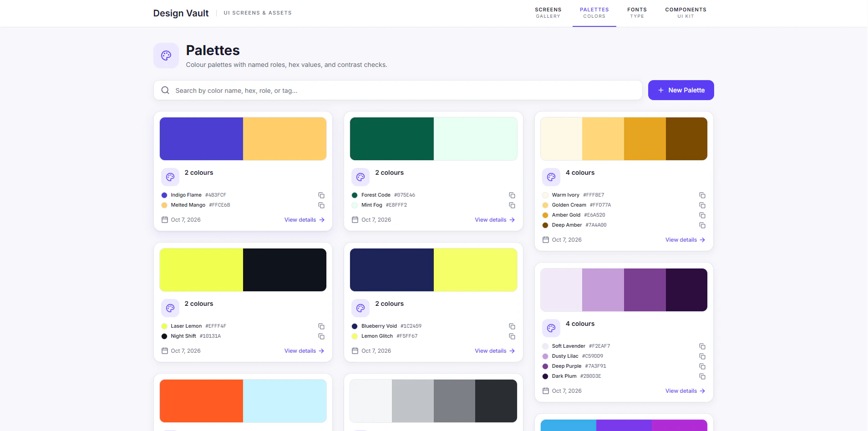
Task: Click the Lemon Glitch yellow swatch block
Action: [x=475, y=270]
